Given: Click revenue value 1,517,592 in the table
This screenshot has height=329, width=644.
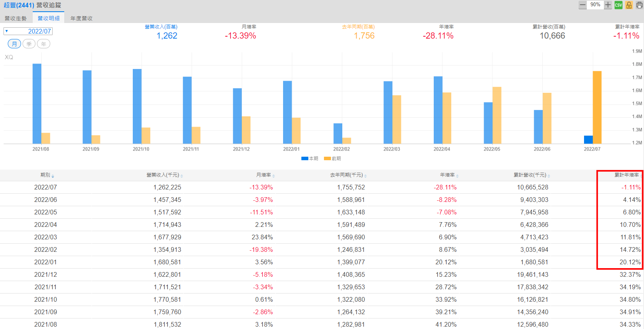Looking at the screenshot, I should click(167, 212).
